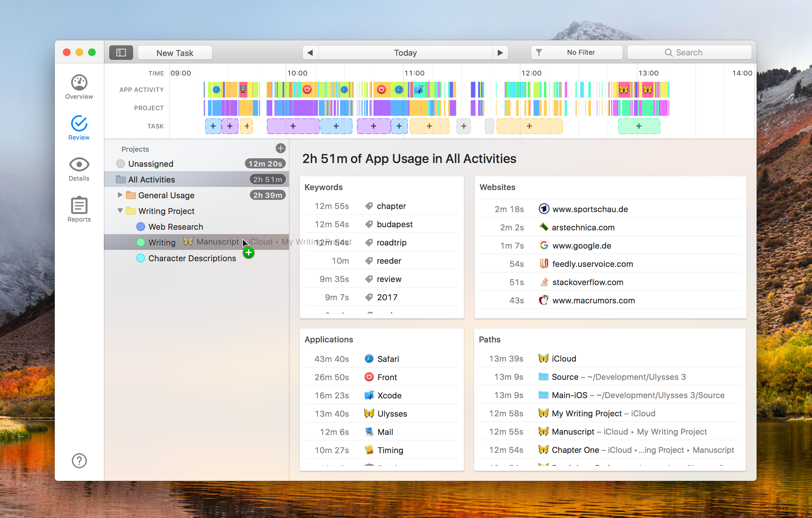Viewport: 812px width, 518px height.
Task: Click the Xcode icon in Applications list
Action: pos(369,395)
